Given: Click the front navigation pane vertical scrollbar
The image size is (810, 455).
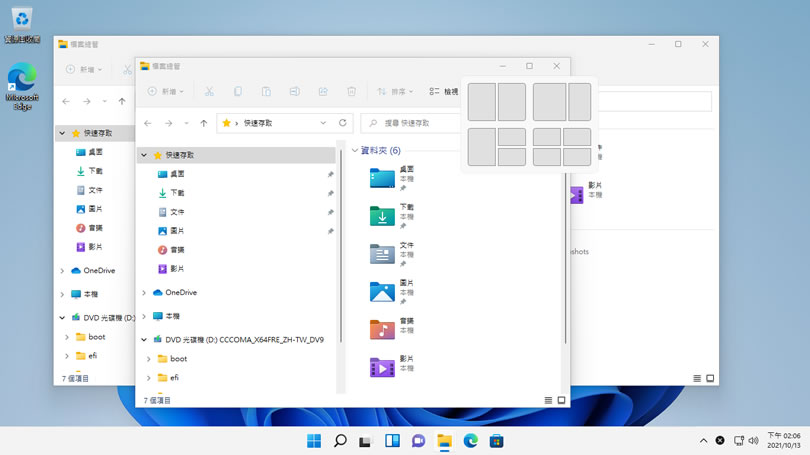Looking at the screenshot, I should [x=340, y=245].
